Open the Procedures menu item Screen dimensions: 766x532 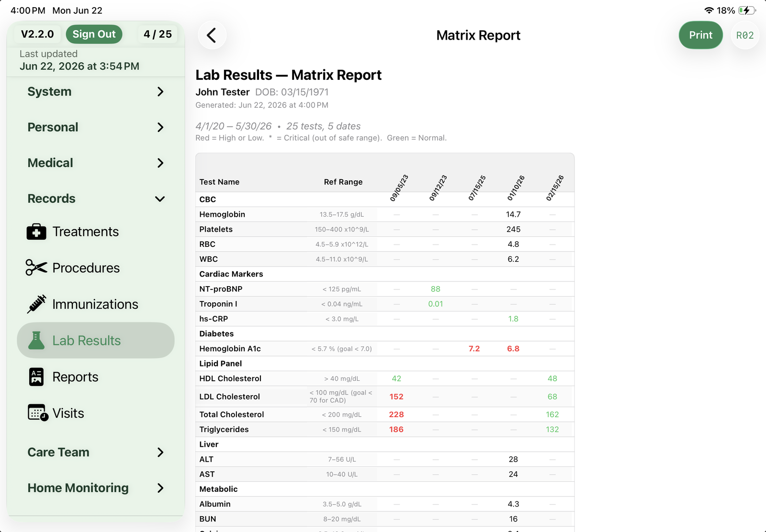[x=96, y=268]
